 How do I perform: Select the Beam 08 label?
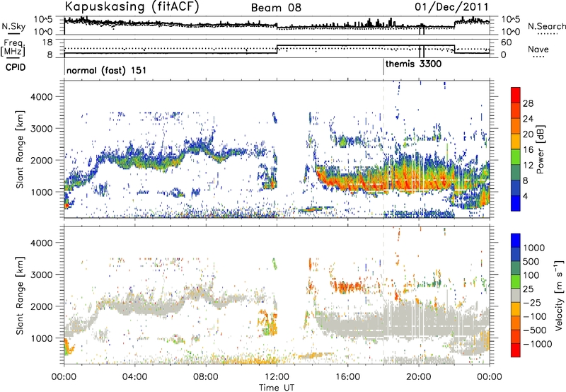click(x=276, y=8)
